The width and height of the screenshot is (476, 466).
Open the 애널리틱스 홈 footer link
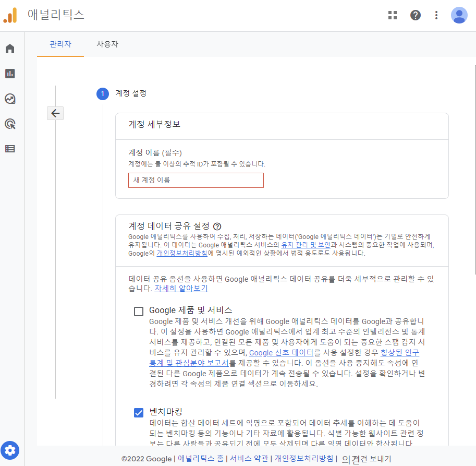tap(200, 458)
